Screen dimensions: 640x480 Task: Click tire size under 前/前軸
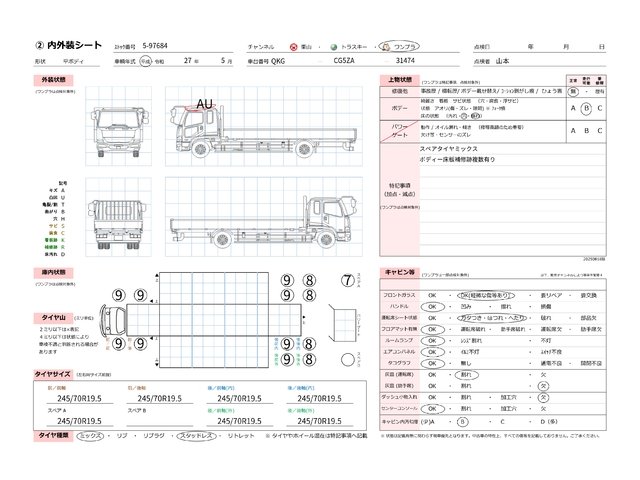tap(79, 398)
